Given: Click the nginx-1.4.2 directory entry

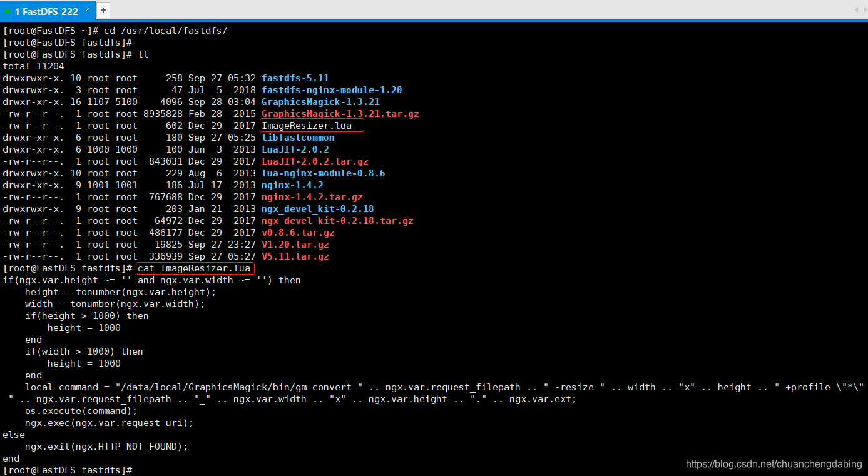Looking at the screenshot, I should 292,185.
